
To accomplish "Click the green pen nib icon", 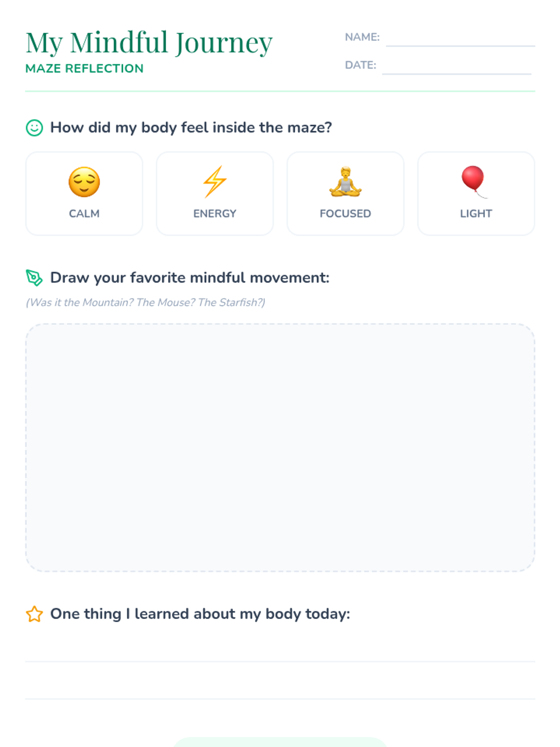I will click(x=34, y=278).
